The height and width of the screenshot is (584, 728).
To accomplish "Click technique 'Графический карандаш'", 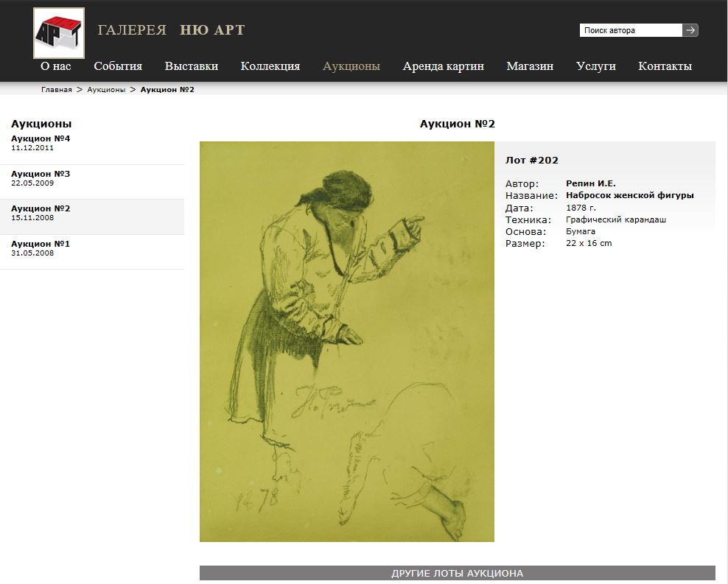I will pyautogui.click(x=616, y=219).
